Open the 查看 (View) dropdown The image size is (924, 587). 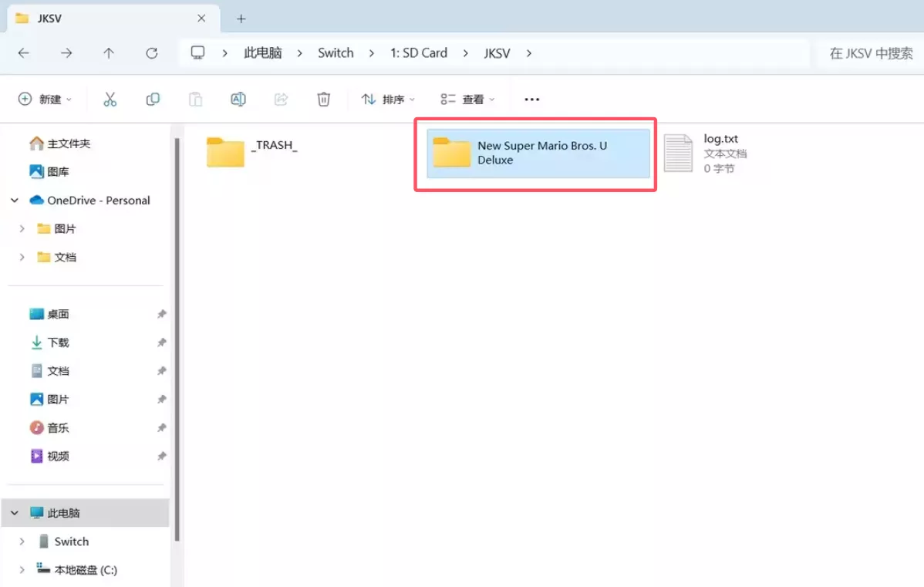[x=467, y=99]
